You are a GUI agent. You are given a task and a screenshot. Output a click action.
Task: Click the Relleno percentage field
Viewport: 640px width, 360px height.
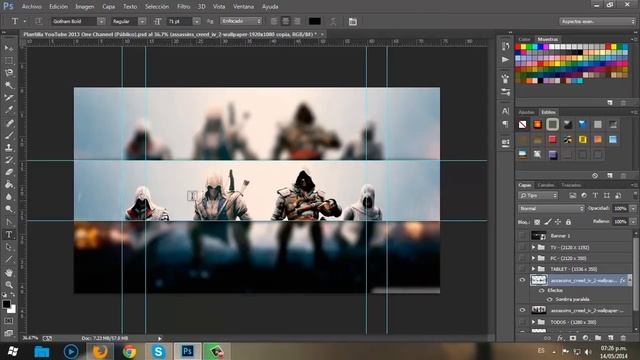620,222
